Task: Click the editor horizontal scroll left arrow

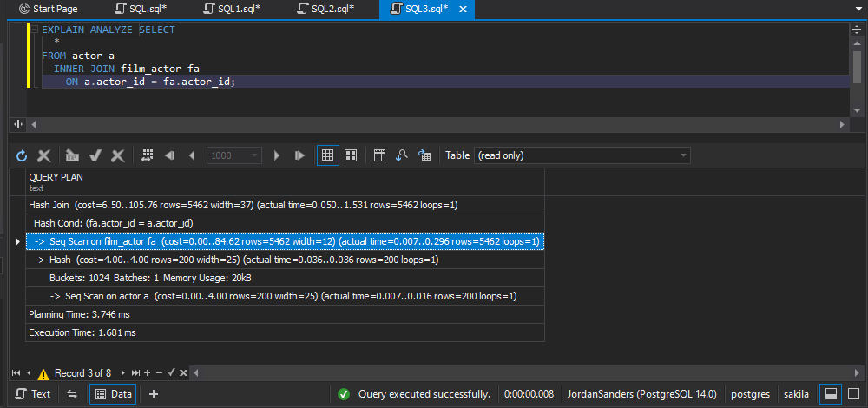Action: click(x=33, y=124)
